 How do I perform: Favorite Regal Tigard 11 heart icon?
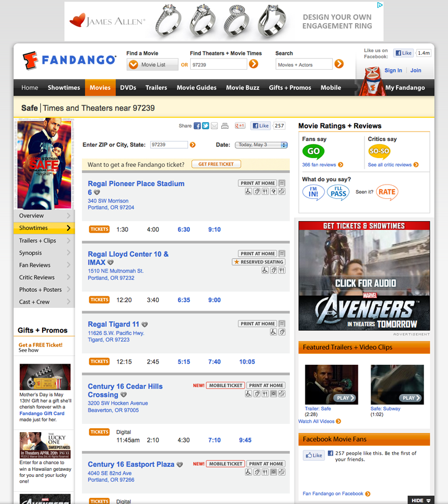145,324
